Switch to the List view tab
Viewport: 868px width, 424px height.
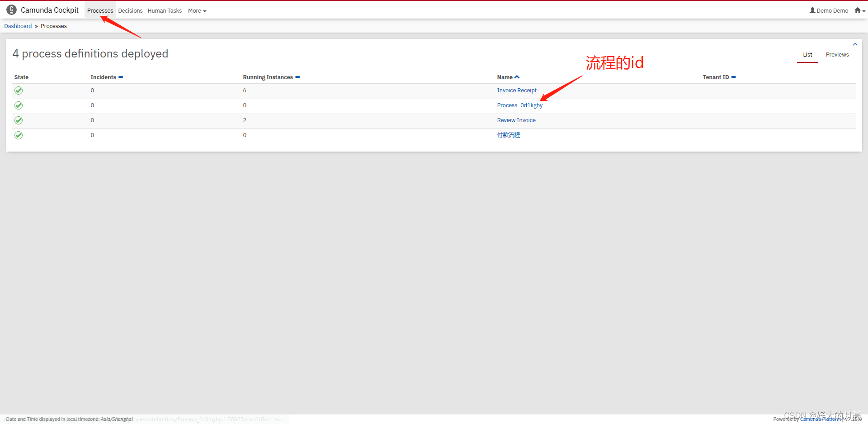(807, 55)
